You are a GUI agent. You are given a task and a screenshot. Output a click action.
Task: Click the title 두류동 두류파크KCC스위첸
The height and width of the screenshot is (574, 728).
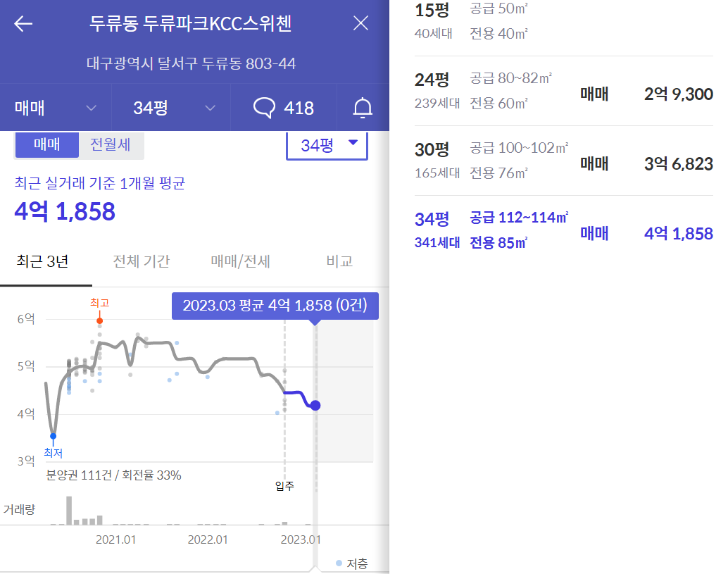[190, 23]
